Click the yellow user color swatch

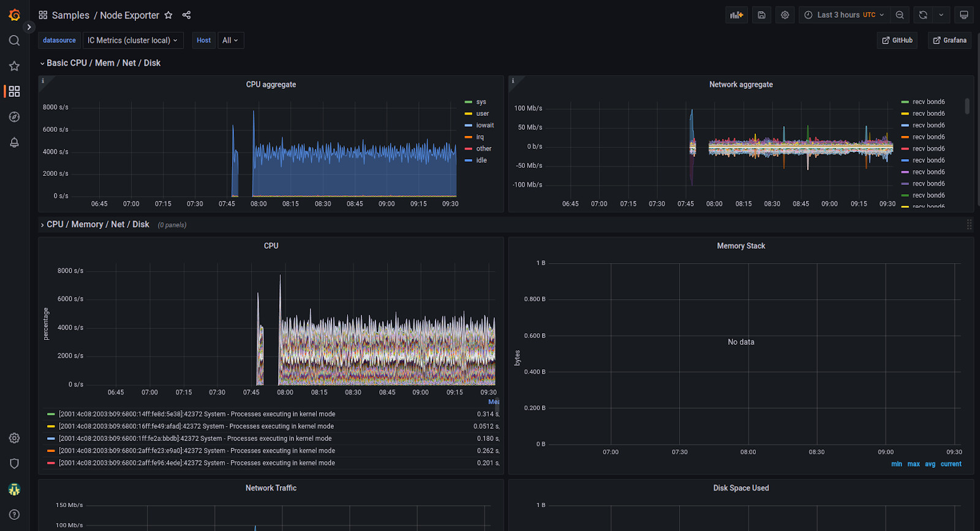(x=469, y=113)
